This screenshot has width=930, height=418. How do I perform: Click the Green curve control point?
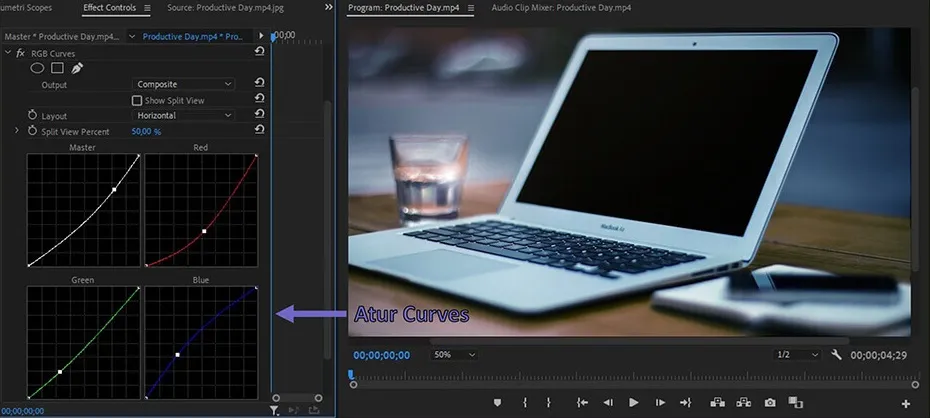[60, 372]
